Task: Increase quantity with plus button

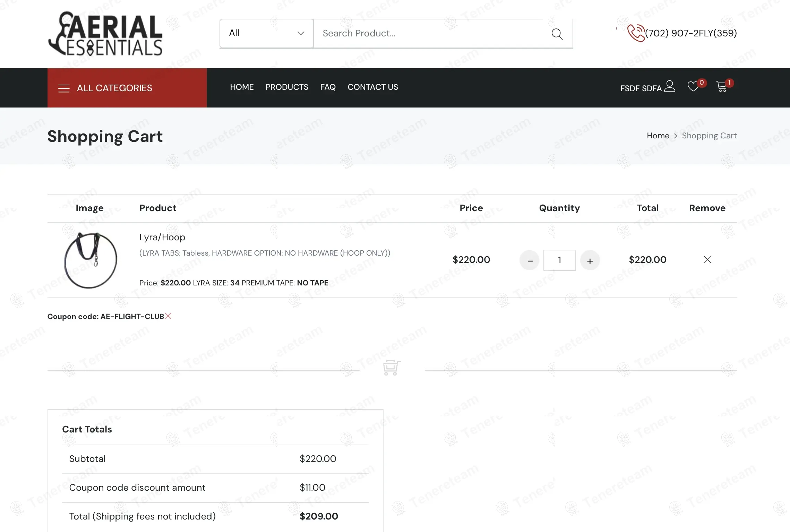Action: (590, 260)
